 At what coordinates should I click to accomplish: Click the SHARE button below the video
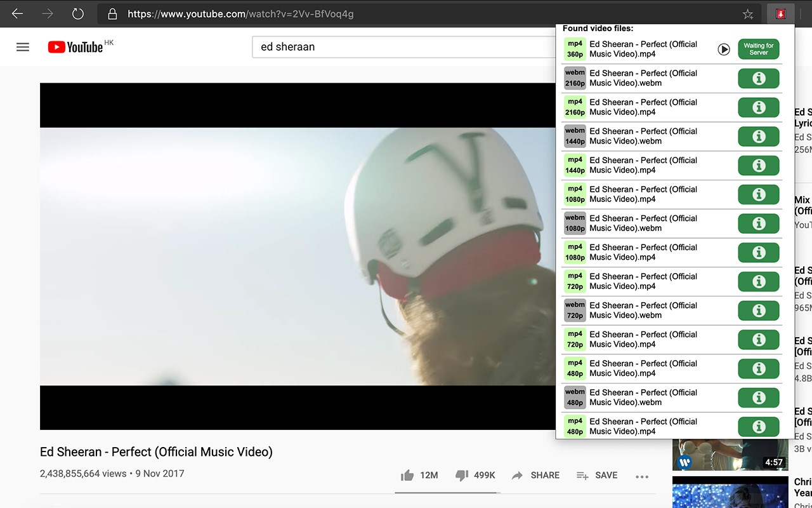pyautogui.click(x=535, y=475)
